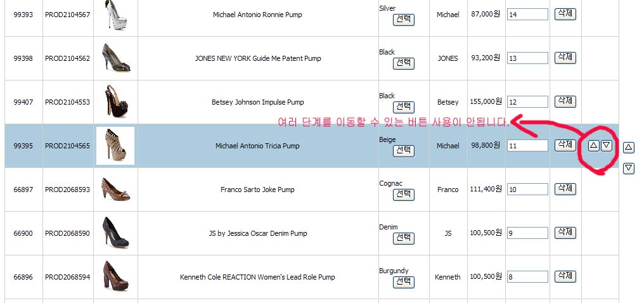Click 선택 under the Burgundy color
The width and height of the screenshot is (644, 303).
pyautogui.click(x=404, y=281)
